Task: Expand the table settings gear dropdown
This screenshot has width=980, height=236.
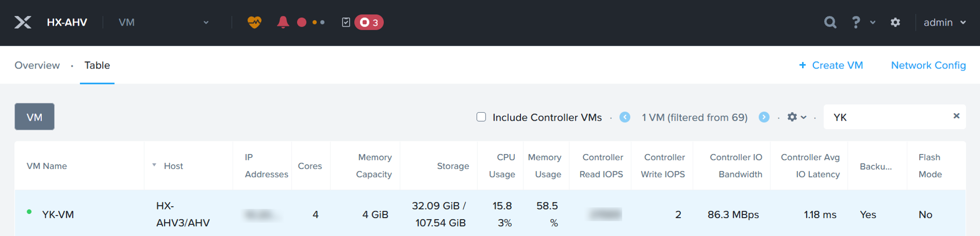Action: pos(796,117)
